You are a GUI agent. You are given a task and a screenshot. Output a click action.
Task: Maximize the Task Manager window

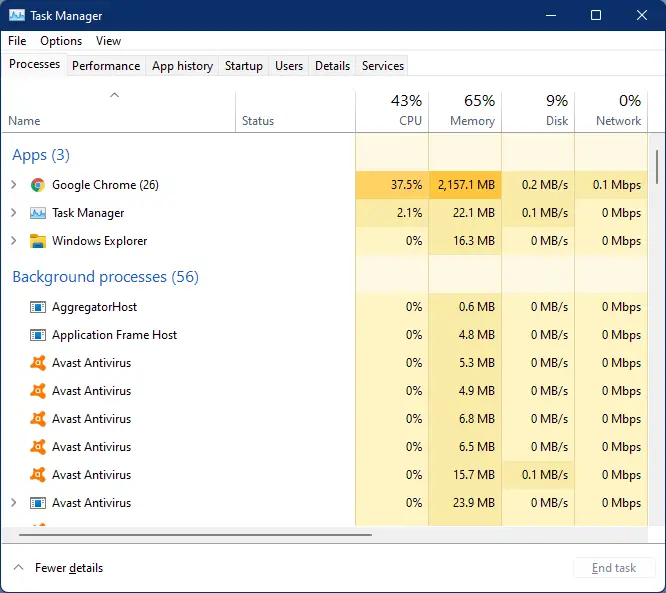tap(596, 15)
